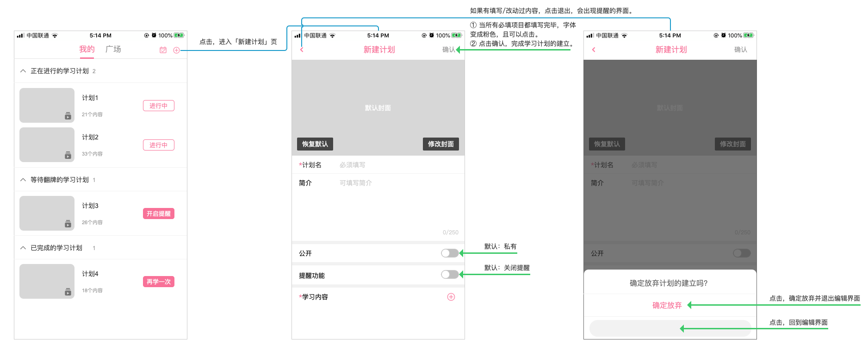The height and width of the screenshot is (352, 868).
Task: Open the 计划3 thumbnail
Action: point(47,213)
